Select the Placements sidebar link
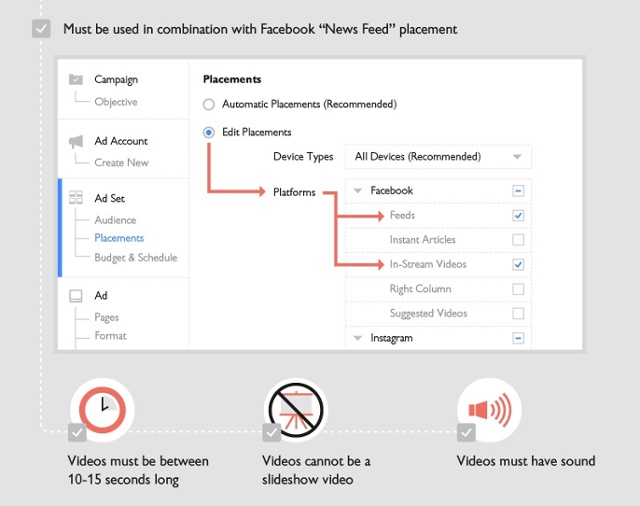 pyautogui.click(x=119, y=238)
